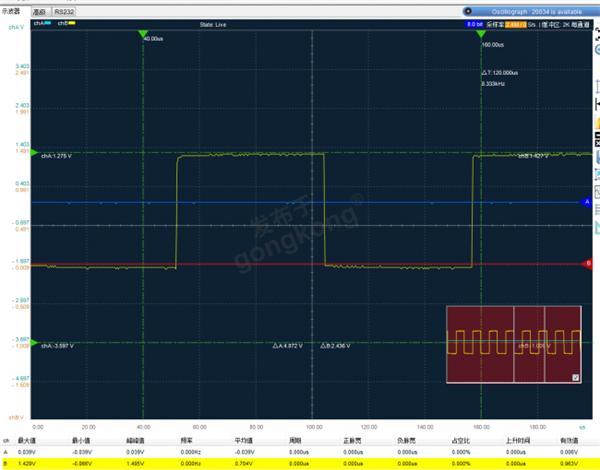
Task: Switch to the 示波器 tab
Action: coord(11,11)
